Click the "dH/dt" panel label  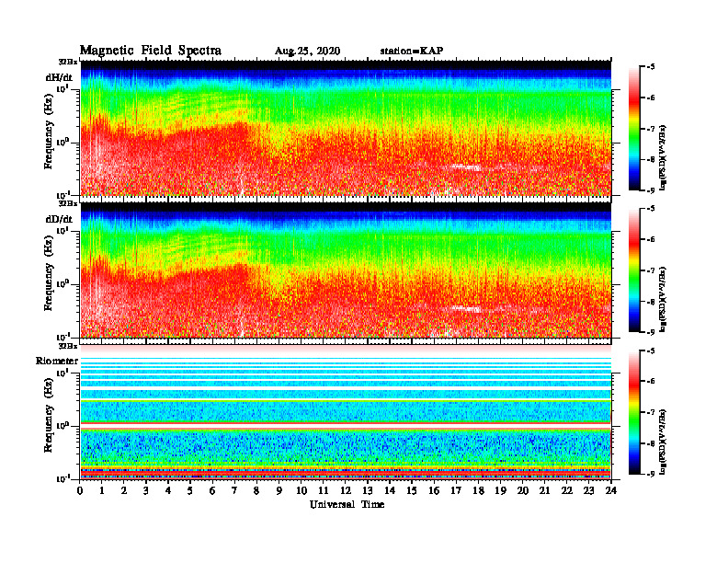pyautogui.click(x=59, y=77)
